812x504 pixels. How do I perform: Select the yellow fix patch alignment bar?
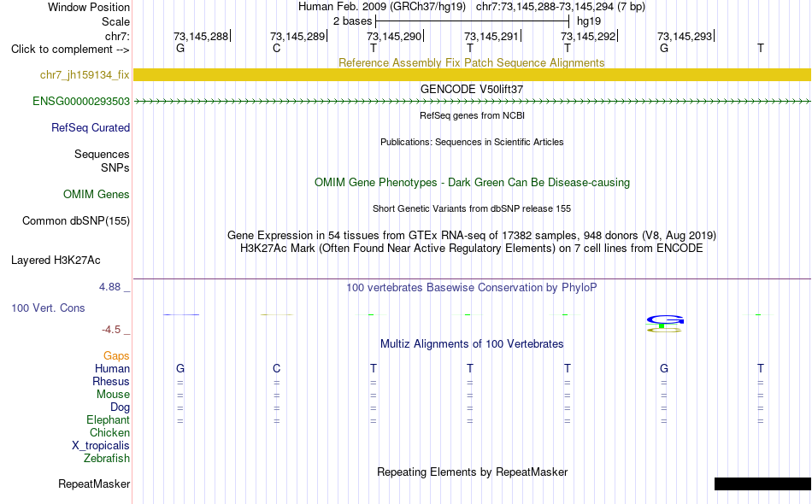click(x=473, y=74)
